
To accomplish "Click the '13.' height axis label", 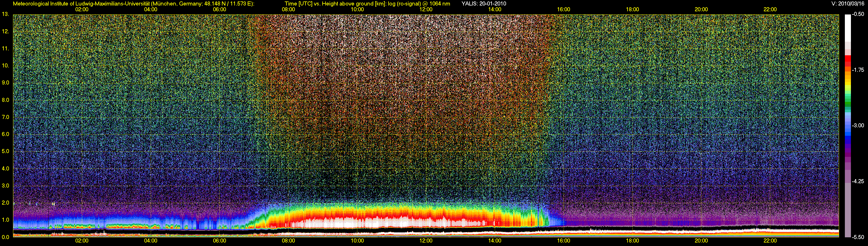I will [x=5, y=14].
